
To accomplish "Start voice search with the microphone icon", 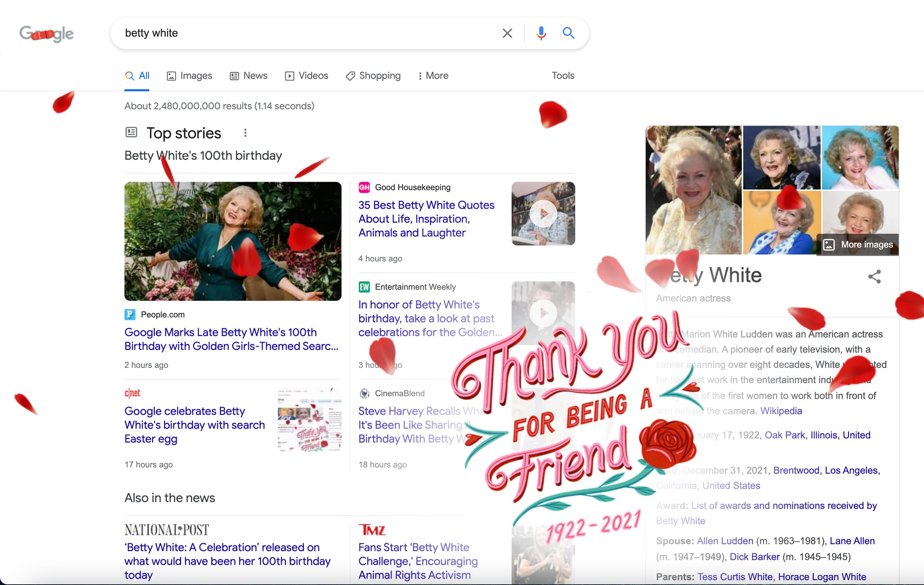I will pyautogui.click(x=541, y=33).
